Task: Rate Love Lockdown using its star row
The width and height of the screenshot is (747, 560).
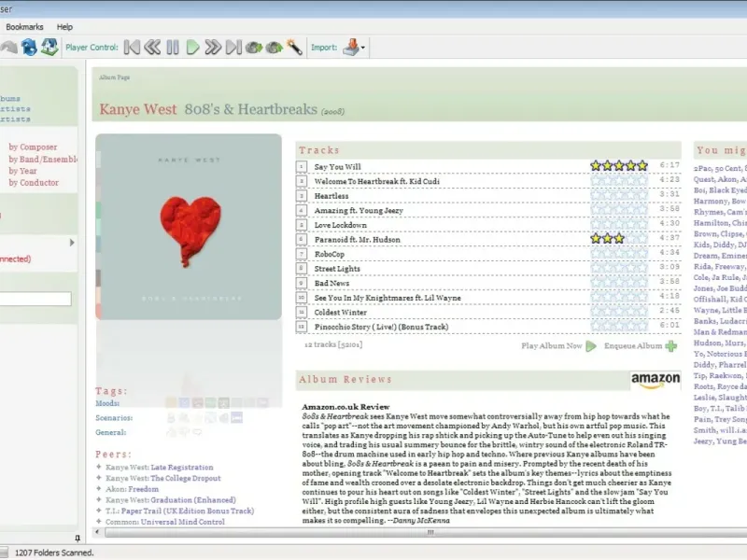Action: click(619, 224)
